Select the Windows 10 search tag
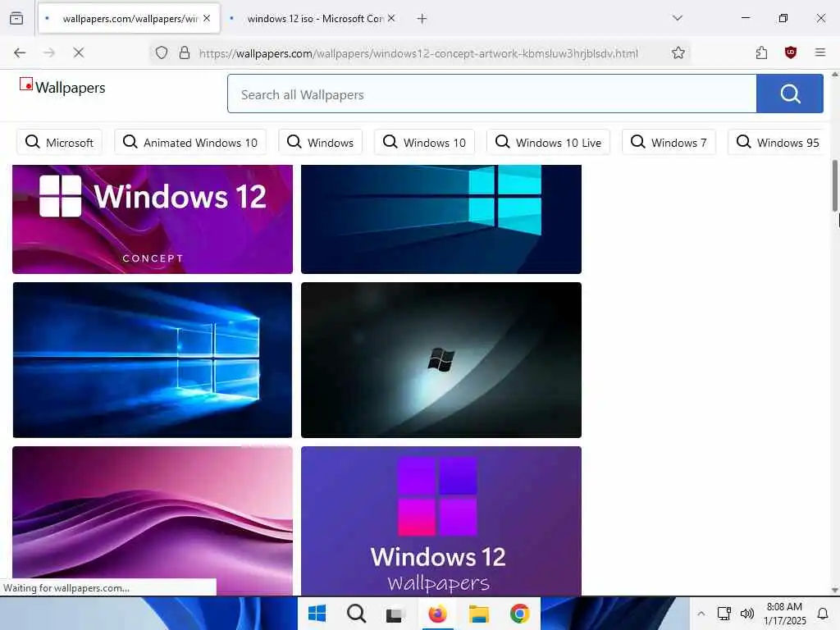840x630 pixels. pos(424,143)
